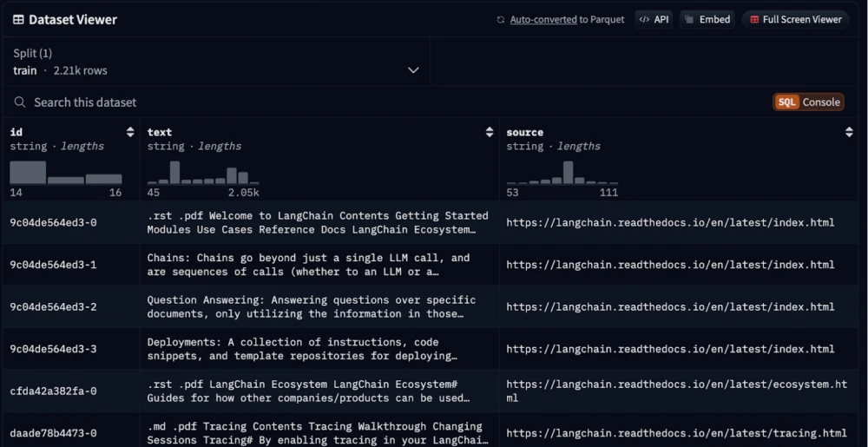The width and height of the screenshot is (868, 447).
Task: Sort the id column
Action: click(x=130, y=132)
